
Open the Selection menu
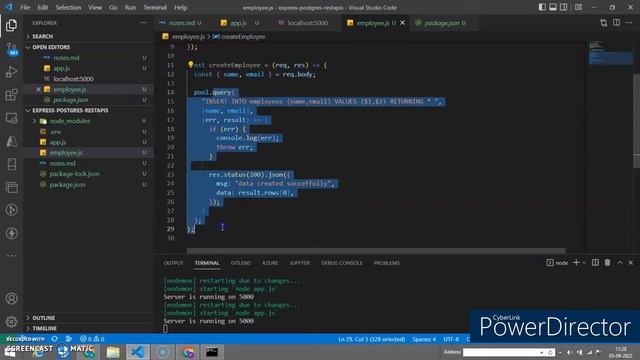point(68,7)
